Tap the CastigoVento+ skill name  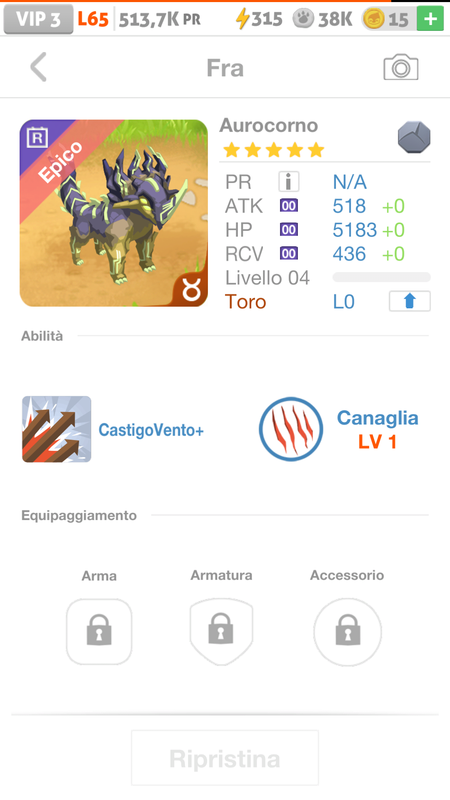pos(151,430)
